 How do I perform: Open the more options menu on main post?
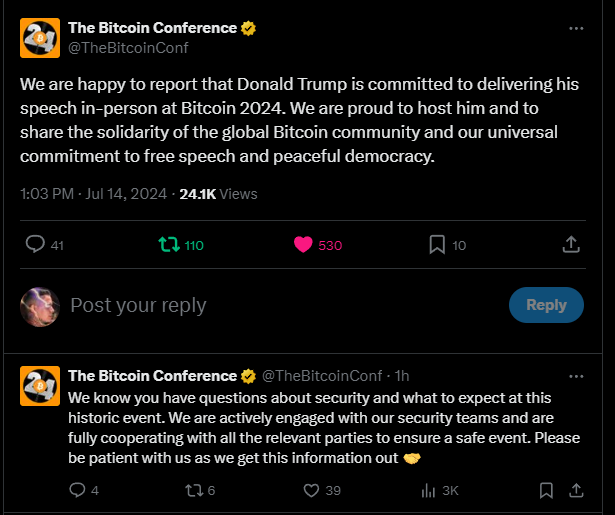tap(575, 28)
